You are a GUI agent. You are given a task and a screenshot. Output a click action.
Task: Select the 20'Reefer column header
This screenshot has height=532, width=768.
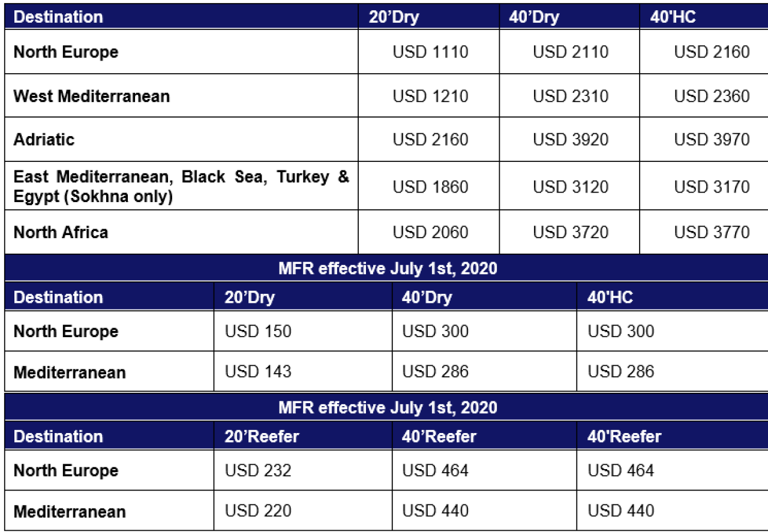pos(262,437)
